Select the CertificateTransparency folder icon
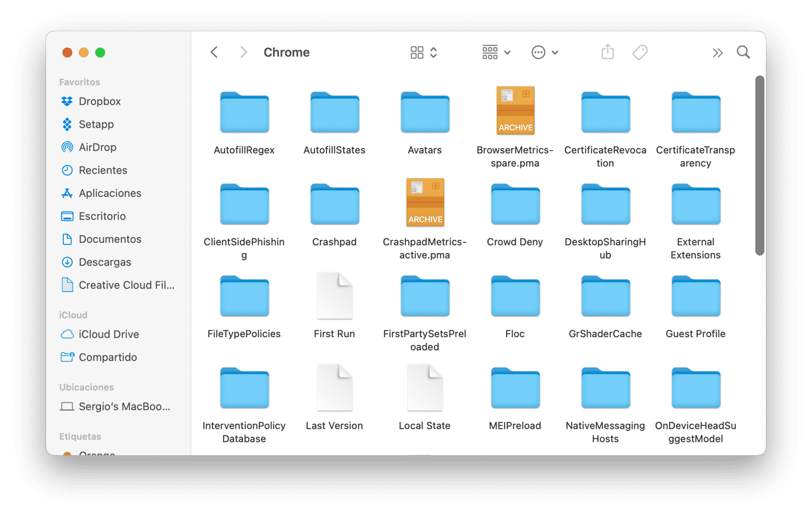812x516 pixels. click(696, 112)
